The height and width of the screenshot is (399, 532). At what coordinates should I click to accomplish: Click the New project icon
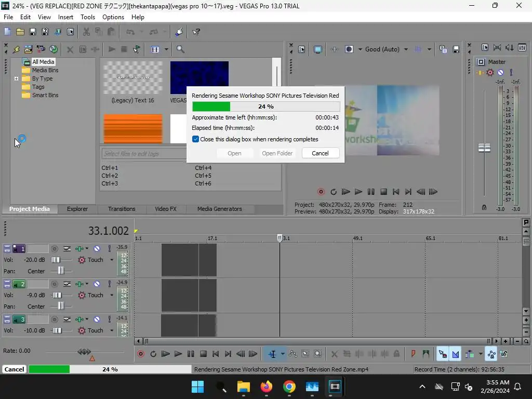point(7,32)
